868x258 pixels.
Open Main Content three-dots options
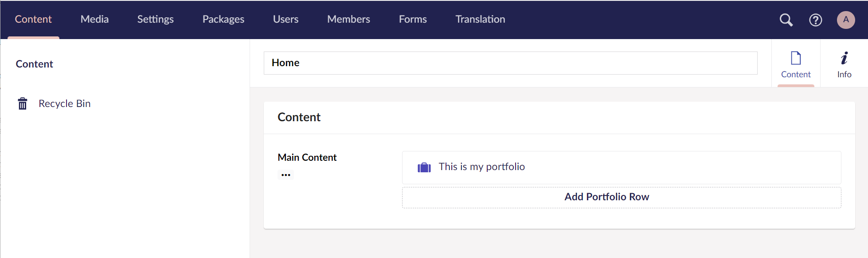286,175
